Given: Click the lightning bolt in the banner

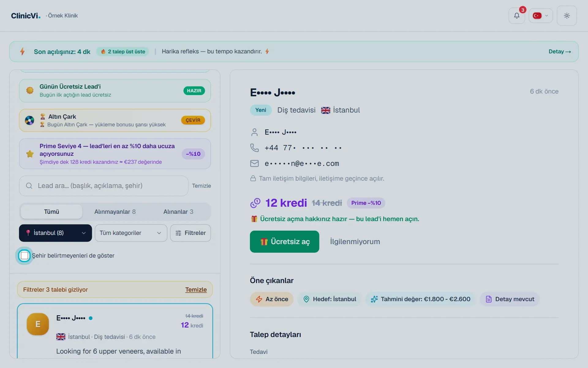Looking at the screenshot, I should [x=22, y=52].
